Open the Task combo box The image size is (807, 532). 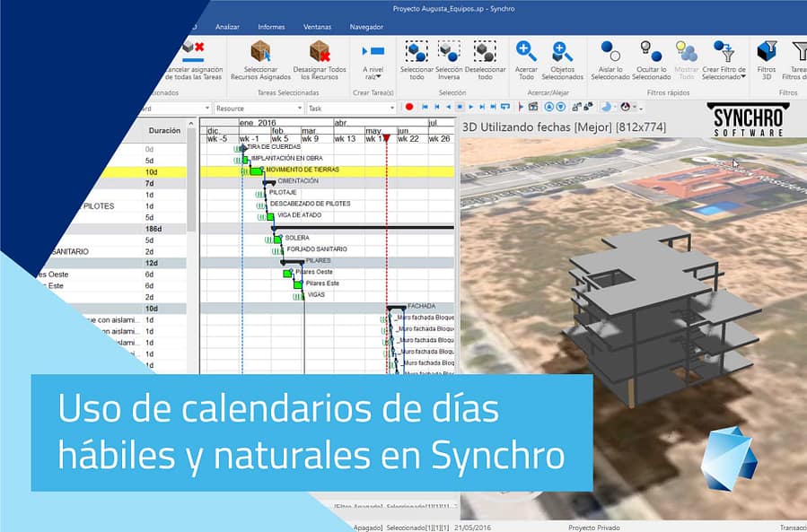point(352,108)
